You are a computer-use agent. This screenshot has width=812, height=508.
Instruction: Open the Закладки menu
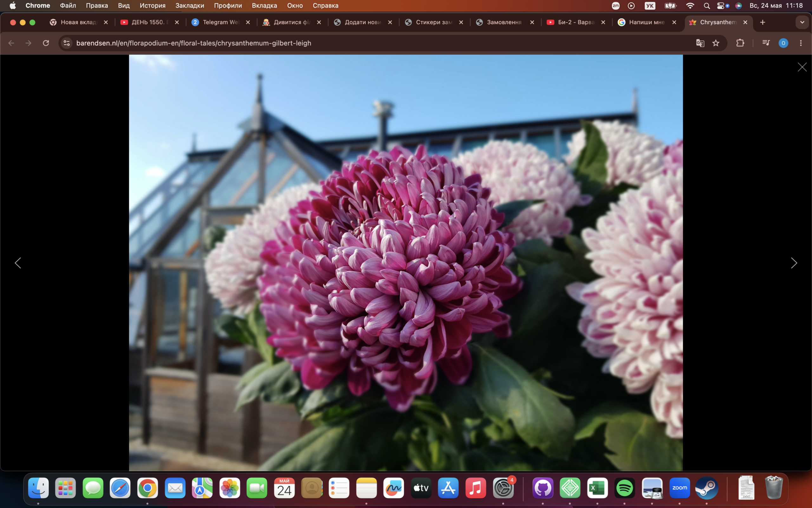[190, 5]
